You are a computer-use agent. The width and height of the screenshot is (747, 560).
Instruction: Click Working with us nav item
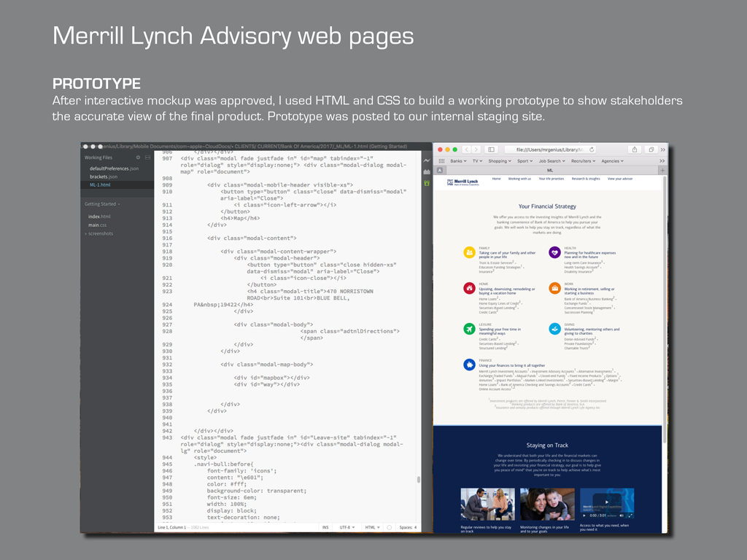519,179
